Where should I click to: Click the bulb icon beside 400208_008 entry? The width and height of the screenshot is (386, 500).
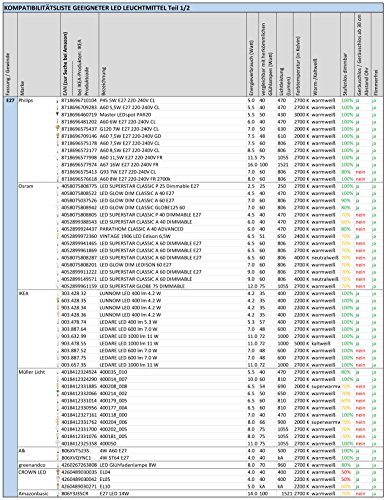tap(57, 386)
